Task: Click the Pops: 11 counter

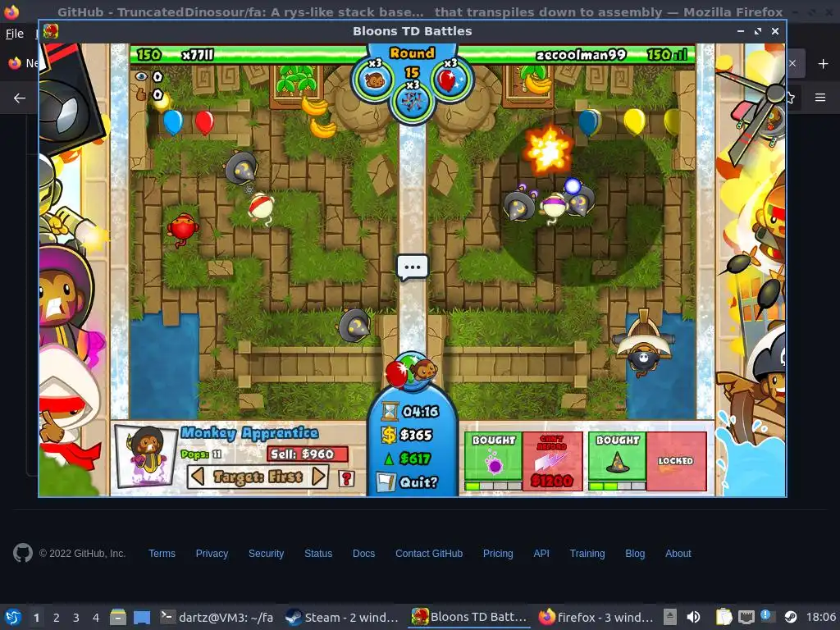Action: click(201, 454)
